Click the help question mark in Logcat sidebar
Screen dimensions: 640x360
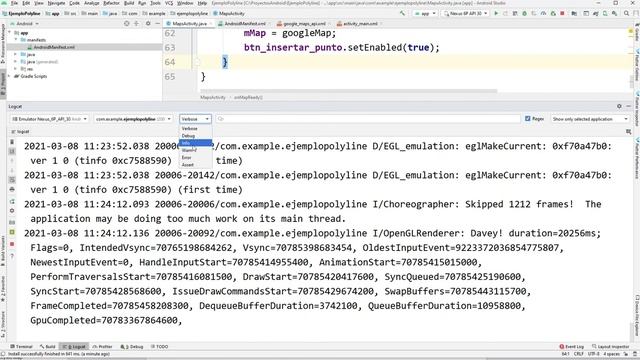click(x=12, y=256)
